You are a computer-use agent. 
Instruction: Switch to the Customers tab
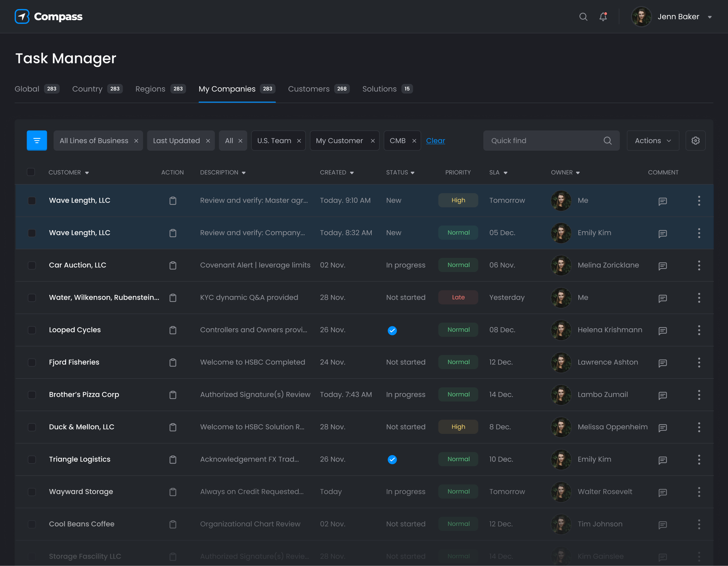(x=309, y=89)
